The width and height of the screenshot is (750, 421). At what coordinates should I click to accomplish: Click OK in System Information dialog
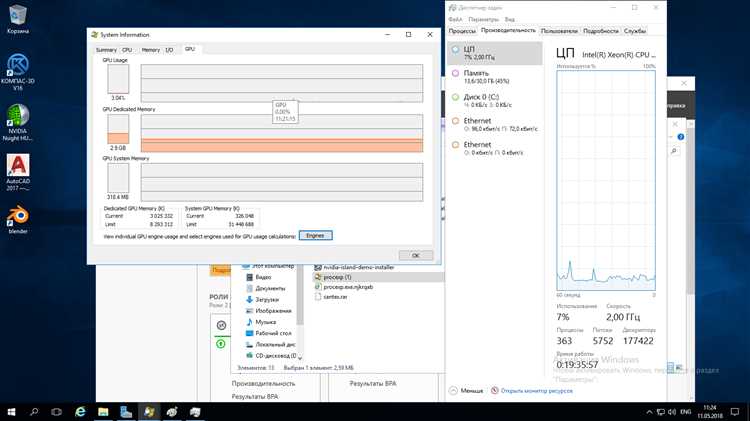[x=415, y=255]
